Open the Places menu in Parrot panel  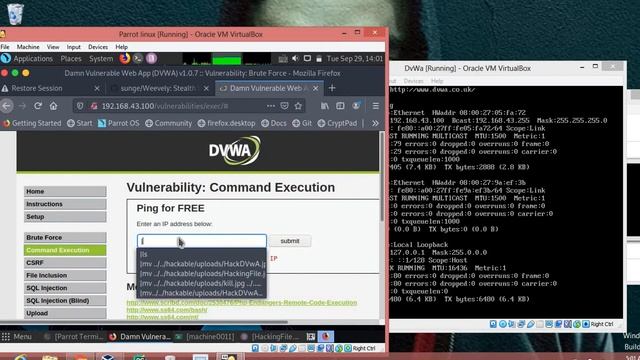[x=71, y=59]
